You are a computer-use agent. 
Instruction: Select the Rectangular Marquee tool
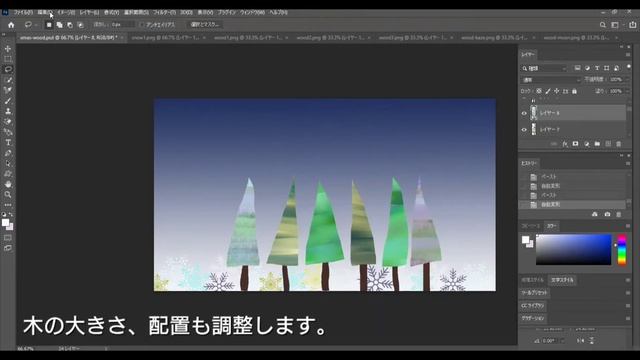coord(8,59)
